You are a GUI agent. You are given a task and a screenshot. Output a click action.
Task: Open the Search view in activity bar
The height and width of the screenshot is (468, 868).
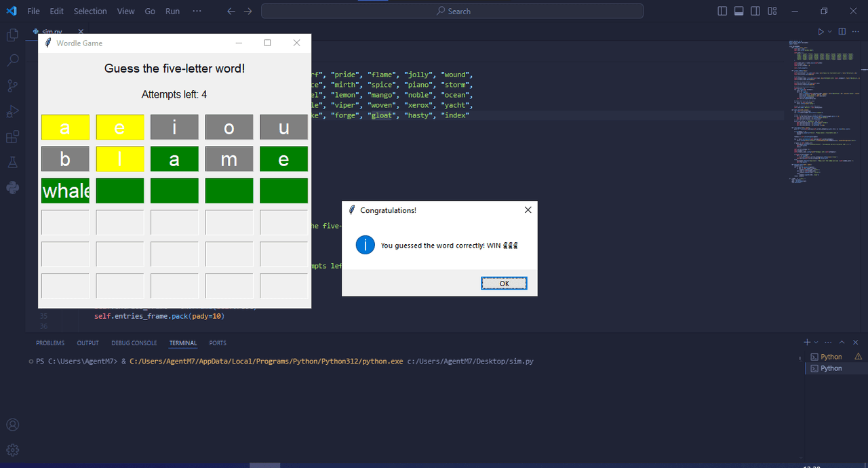pyautogui.click(x=12, y=60)
